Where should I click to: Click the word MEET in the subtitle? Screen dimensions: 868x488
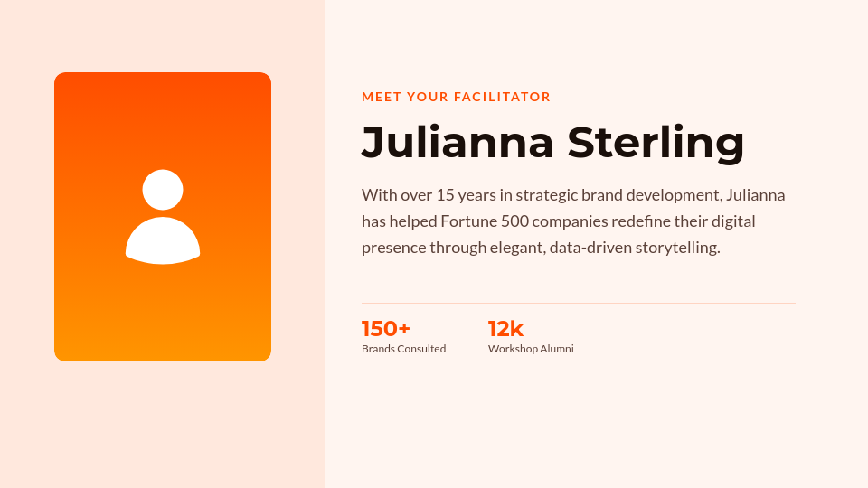[381, 97]
